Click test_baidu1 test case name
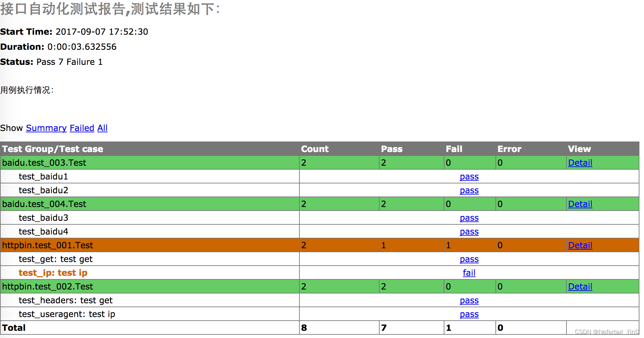This screenshot has width=644, height=338. tap(43, 177)
